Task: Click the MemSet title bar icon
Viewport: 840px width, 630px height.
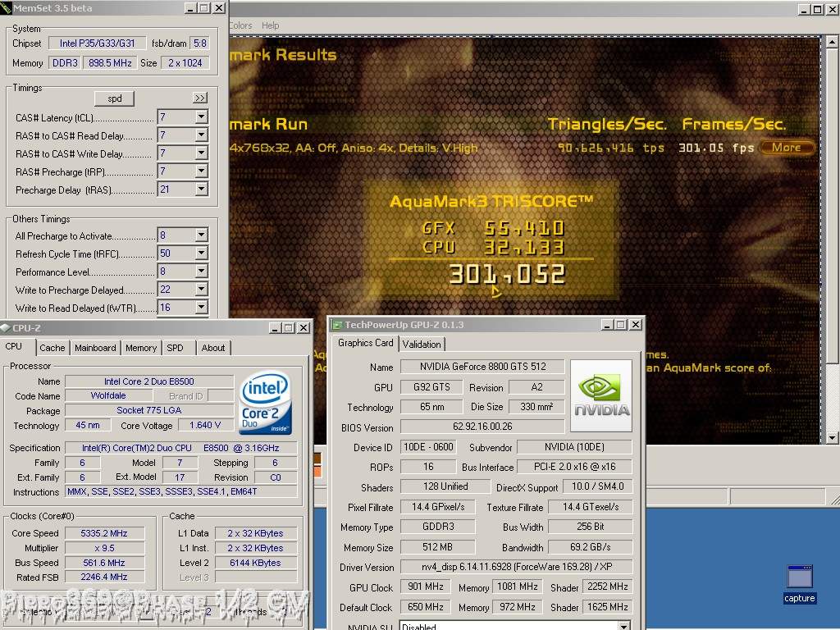Action: 6,8
